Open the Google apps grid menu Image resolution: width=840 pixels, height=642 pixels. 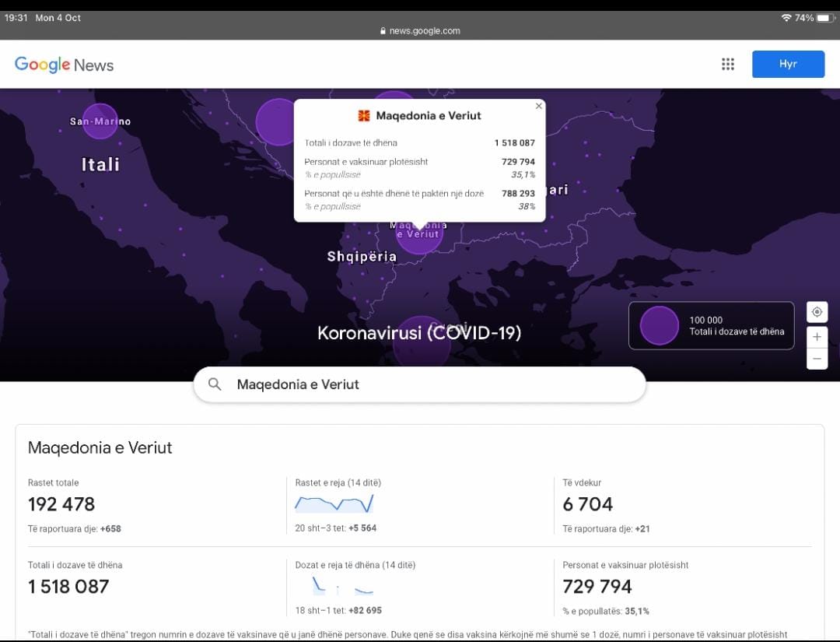click(x=728, y=65)
